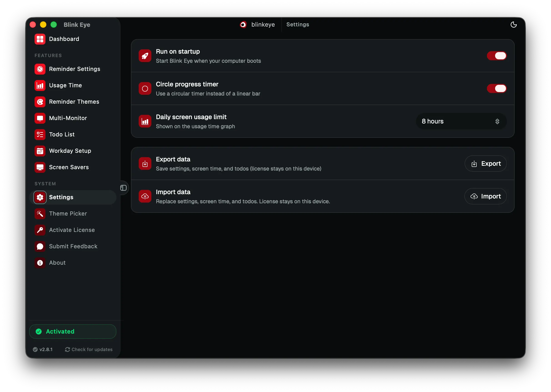Click the blinkeye logo in header
551x392 pixels.
click(243, 25)
